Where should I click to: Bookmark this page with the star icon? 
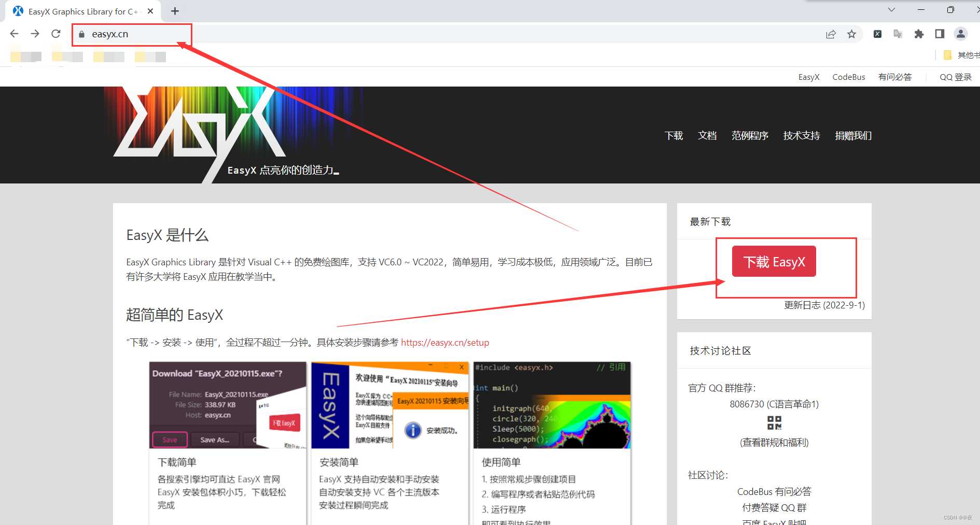coord(851,34)
